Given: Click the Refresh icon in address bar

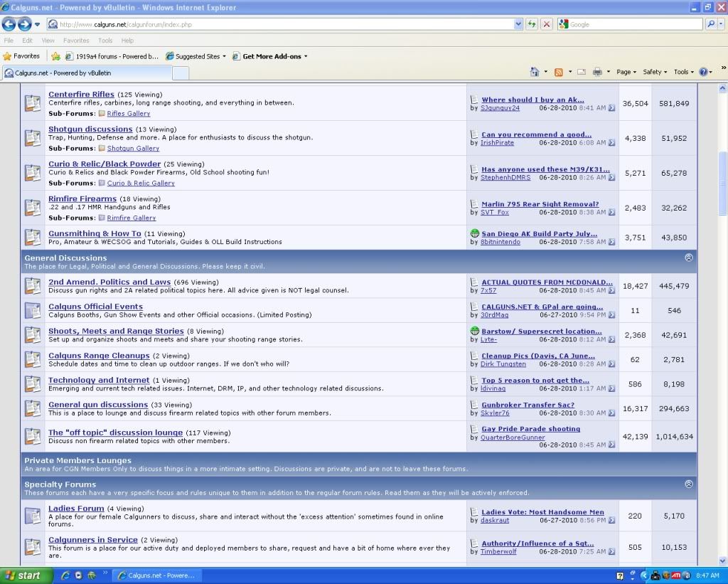Looking at the screenshot, I should pyautogui.click(x=532, y=24).
